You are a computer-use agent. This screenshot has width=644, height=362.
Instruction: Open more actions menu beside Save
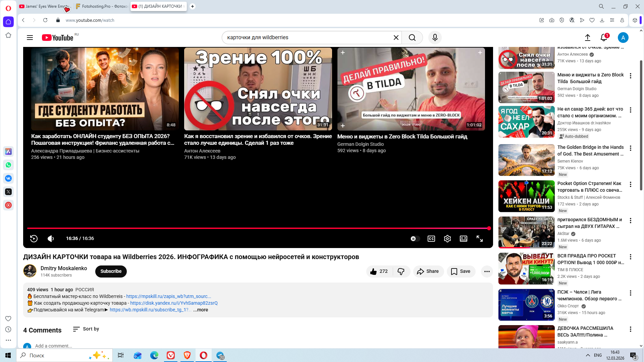pyautogui.click(x=487, y=271)
